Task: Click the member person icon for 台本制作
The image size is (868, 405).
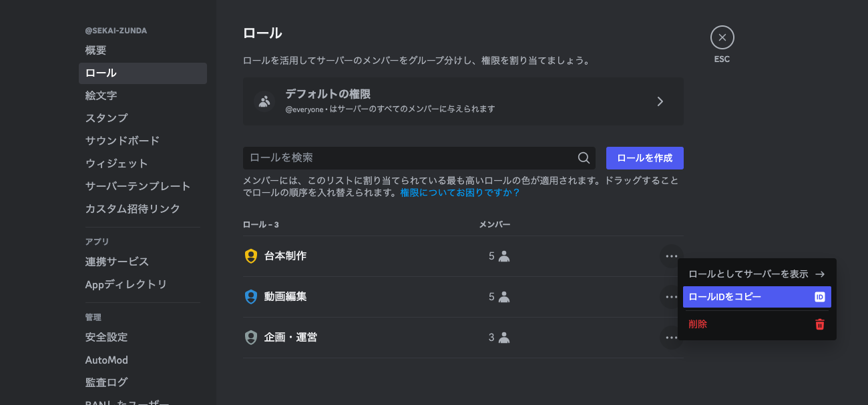Action: click(503, 256)
